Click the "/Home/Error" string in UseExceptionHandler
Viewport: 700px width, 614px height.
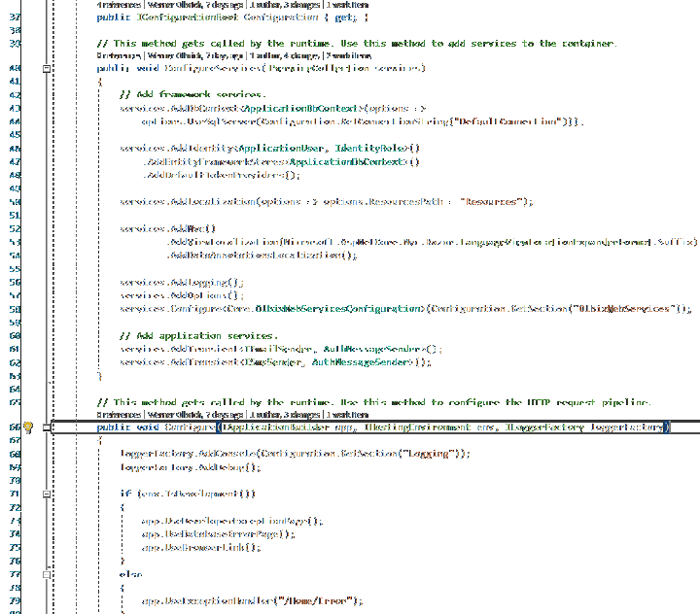tap(320, 601)
